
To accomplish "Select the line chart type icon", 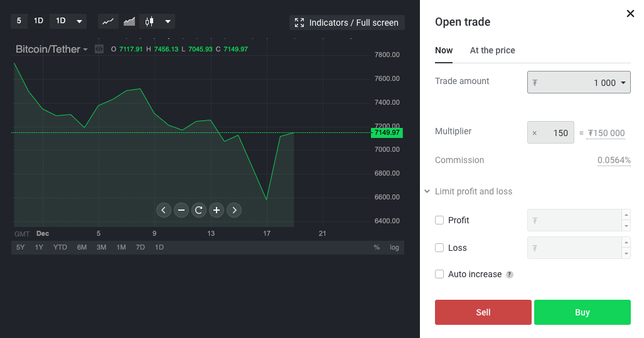I will (x=108, y=21).
